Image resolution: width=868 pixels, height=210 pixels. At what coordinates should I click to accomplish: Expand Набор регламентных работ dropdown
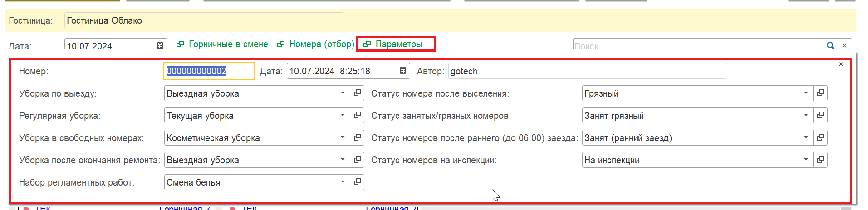coord(343,182)
